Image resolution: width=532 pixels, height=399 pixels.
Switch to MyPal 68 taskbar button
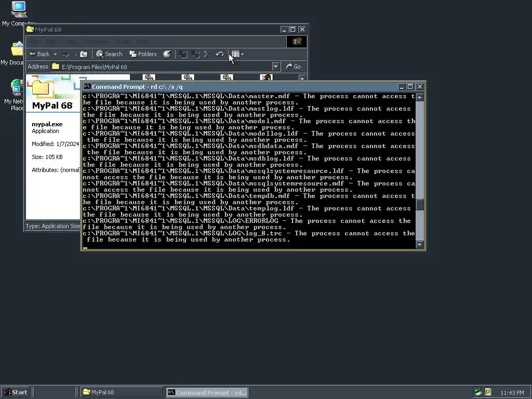coord(122,392)
